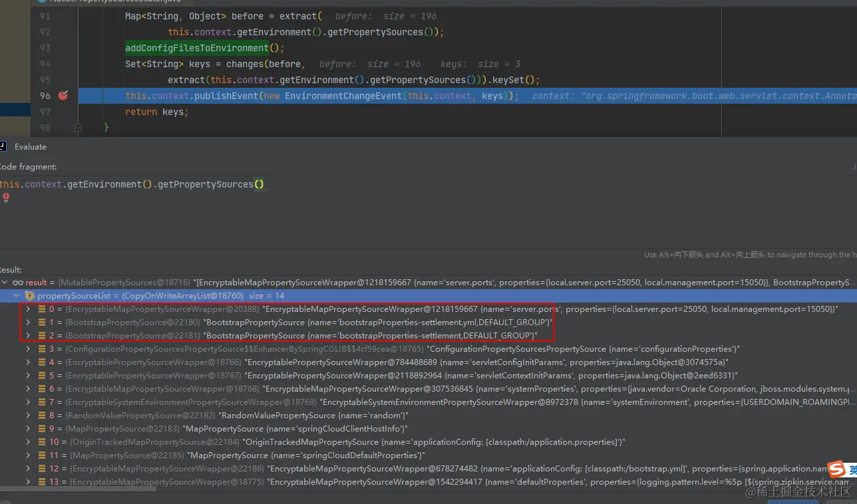Click the element icon of list entry 5
This screenshot has height=504, width=857.
42,376
